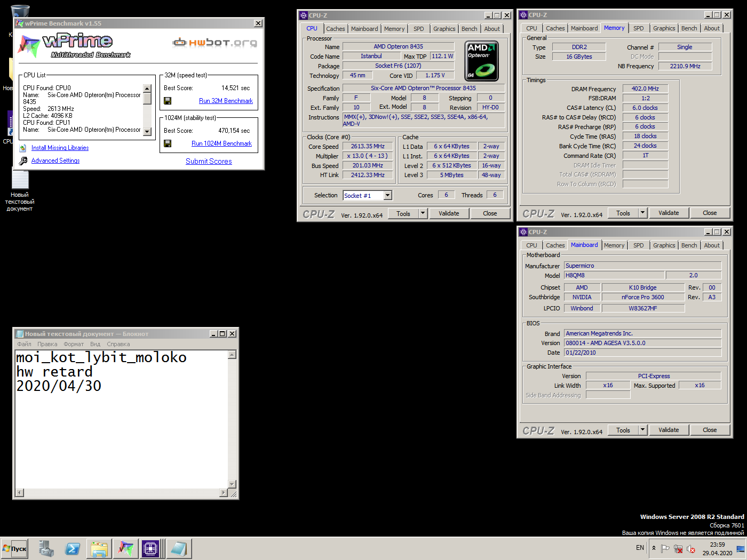Click the Install Missing Libraries icon

pyautogui.click(x=23, y=148)
